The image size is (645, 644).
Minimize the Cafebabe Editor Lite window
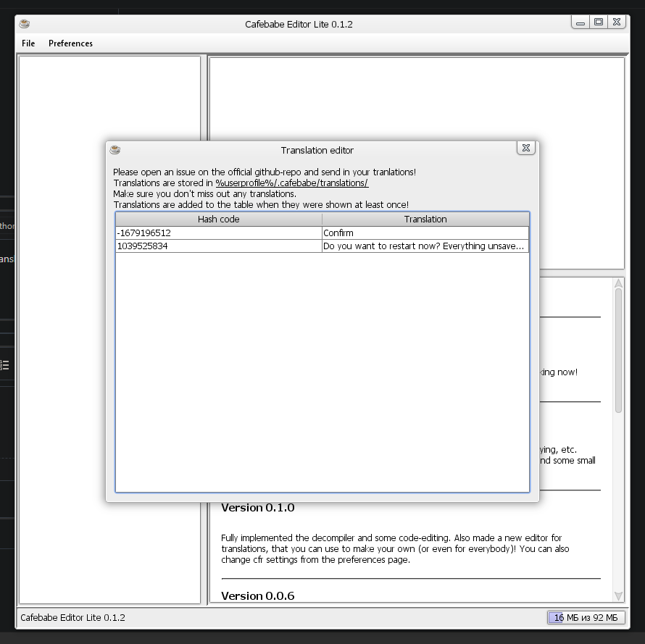(x=580, y=22)
